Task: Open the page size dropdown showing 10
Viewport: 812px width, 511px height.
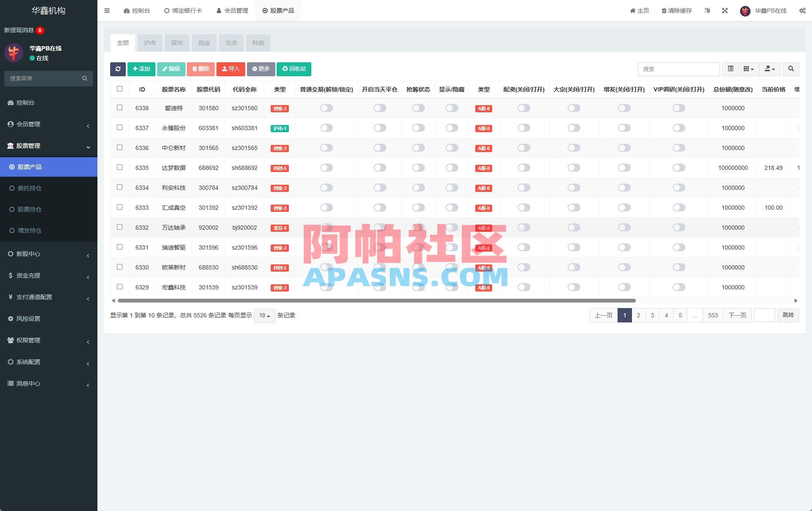Action: (x=264, y=316)
